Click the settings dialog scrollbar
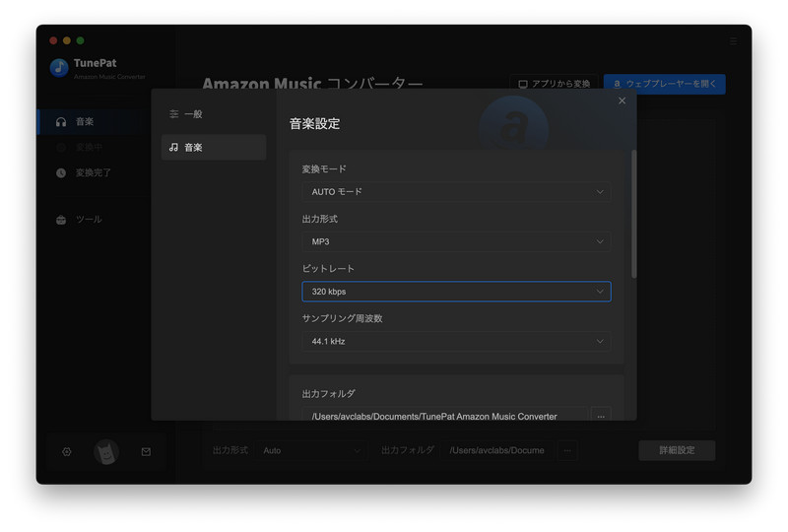The image size is (788, 532). coord(633,214)
